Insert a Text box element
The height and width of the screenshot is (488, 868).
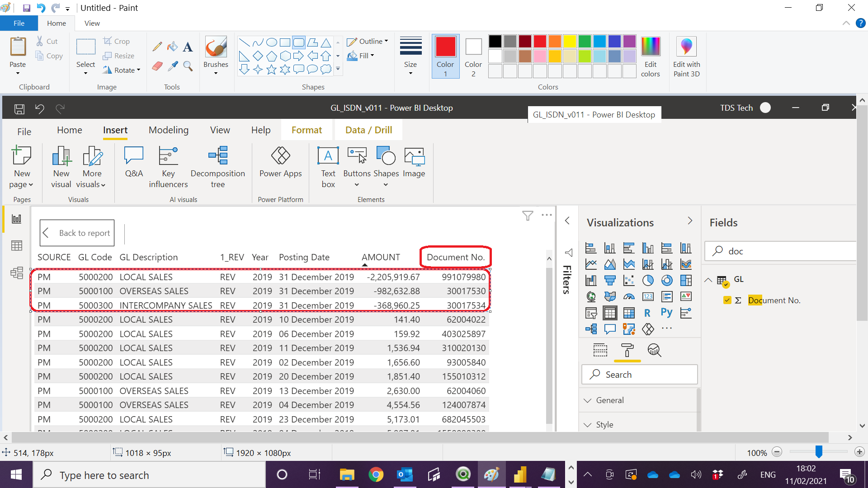point(328,167)
